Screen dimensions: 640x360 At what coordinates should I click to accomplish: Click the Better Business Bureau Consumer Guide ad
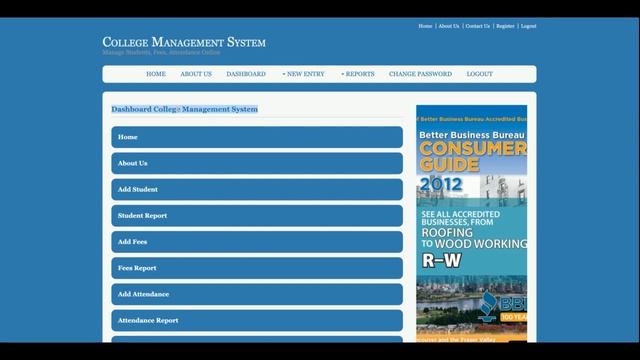(x=471, y=224)
